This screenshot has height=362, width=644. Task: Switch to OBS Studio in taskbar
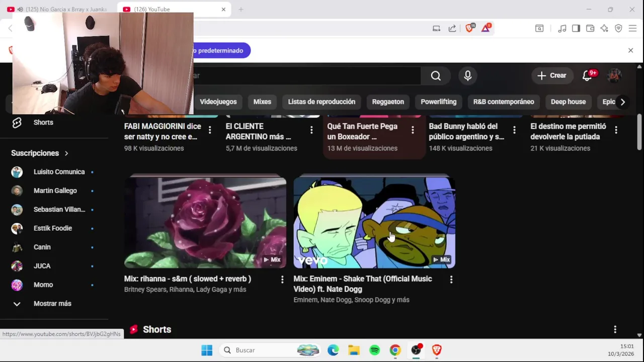pyautogui.click(x=416, y=350)
